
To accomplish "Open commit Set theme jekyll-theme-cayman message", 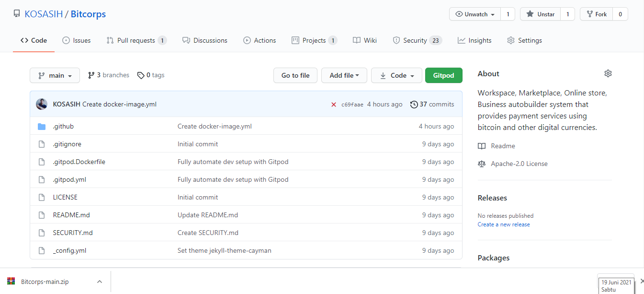I will 225,250.
